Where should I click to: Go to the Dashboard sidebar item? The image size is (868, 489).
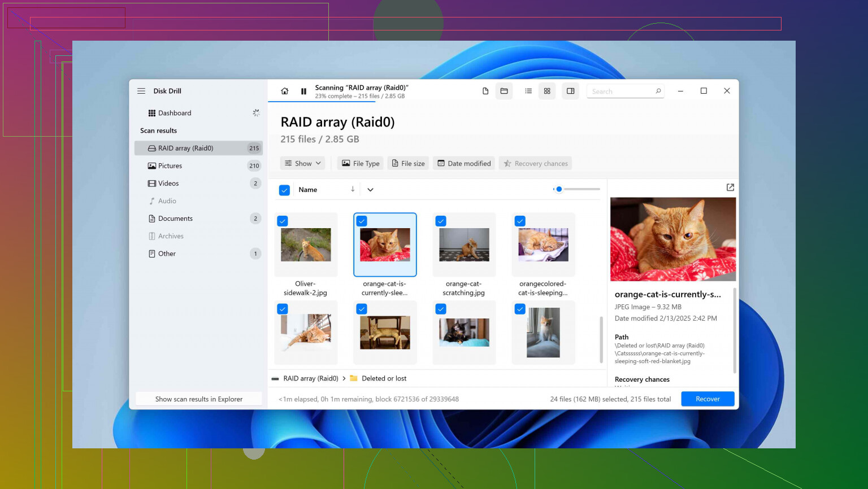coord(175,113)
